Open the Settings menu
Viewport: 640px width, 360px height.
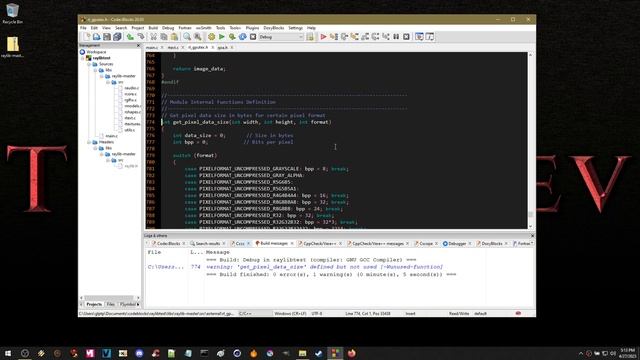(x=296, y=28)
